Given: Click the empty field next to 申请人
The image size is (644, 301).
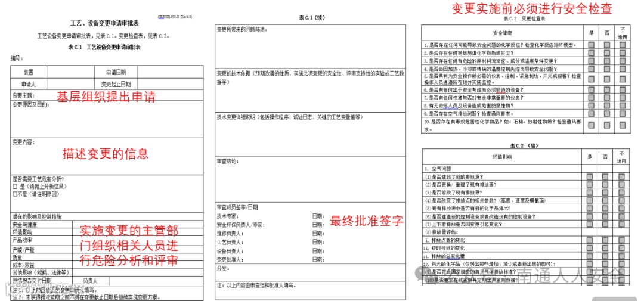Looking at the screenshot, I should pos(70,84).
